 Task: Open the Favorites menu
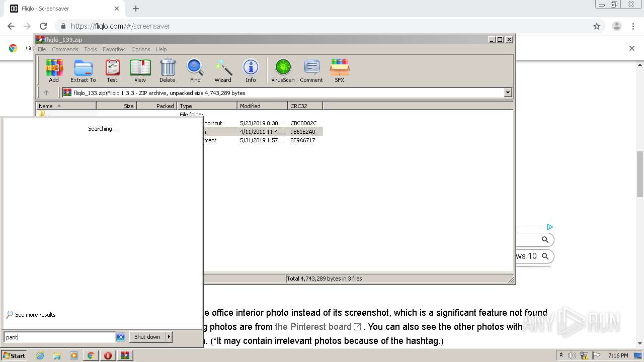pos(114,49)
